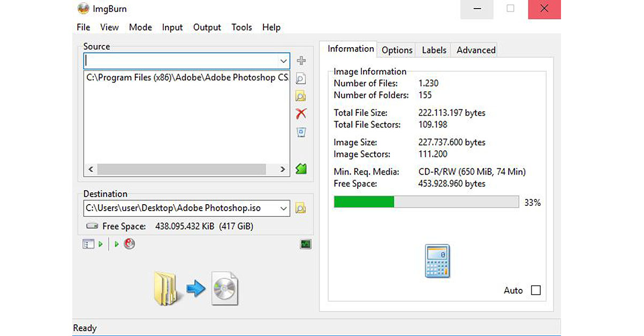
Task: Clear the source list via recycle icon
Action: (x=301, y=132)
